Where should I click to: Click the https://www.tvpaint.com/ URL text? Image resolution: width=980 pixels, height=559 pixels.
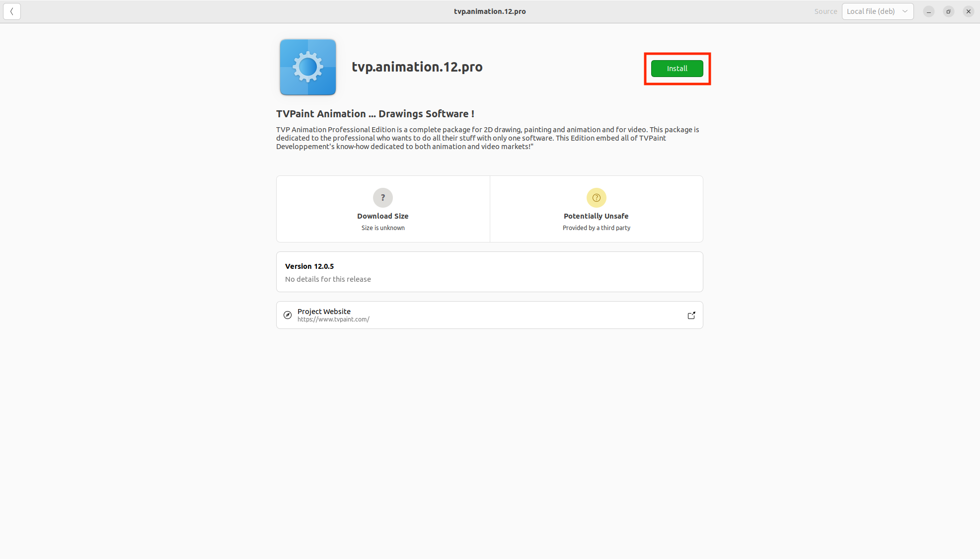333,319
